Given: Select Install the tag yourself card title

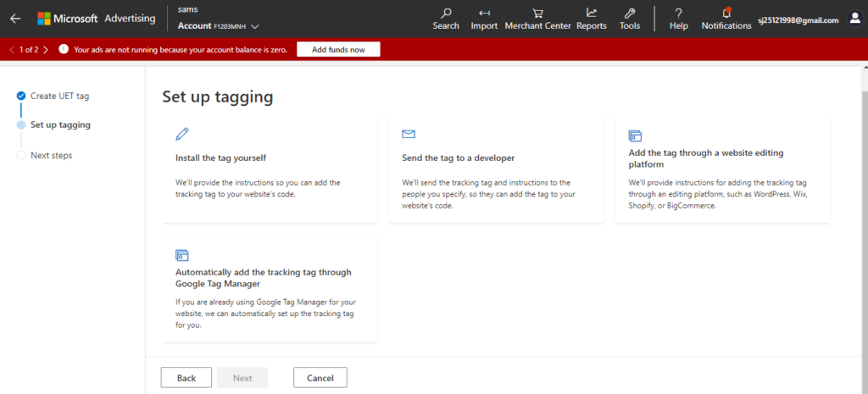Looking at the screenshot, I should coord(221,158).
